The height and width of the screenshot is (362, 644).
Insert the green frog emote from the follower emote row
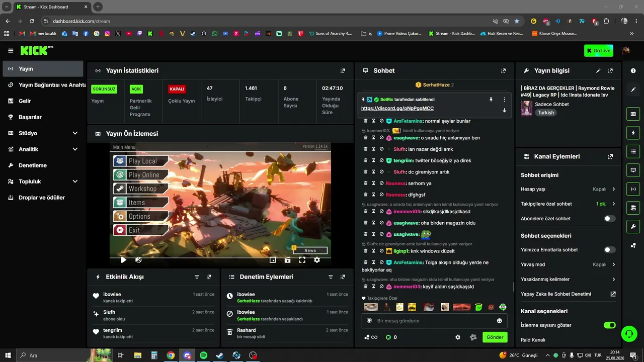point(478,307)
